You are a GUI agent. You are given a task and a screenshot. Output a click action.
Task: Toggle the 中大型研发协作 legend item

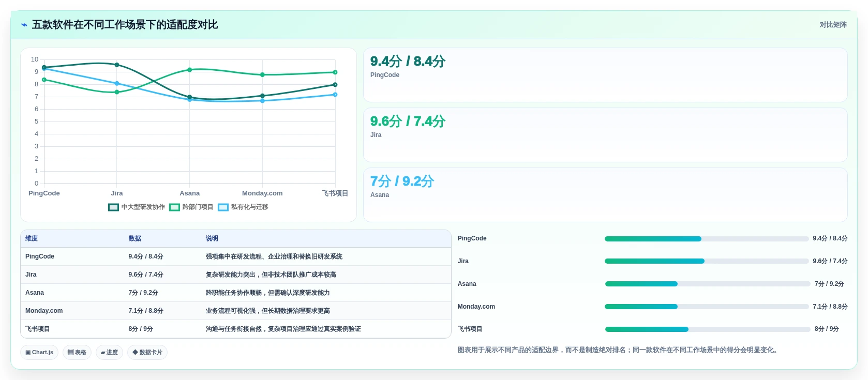(137, 207)
